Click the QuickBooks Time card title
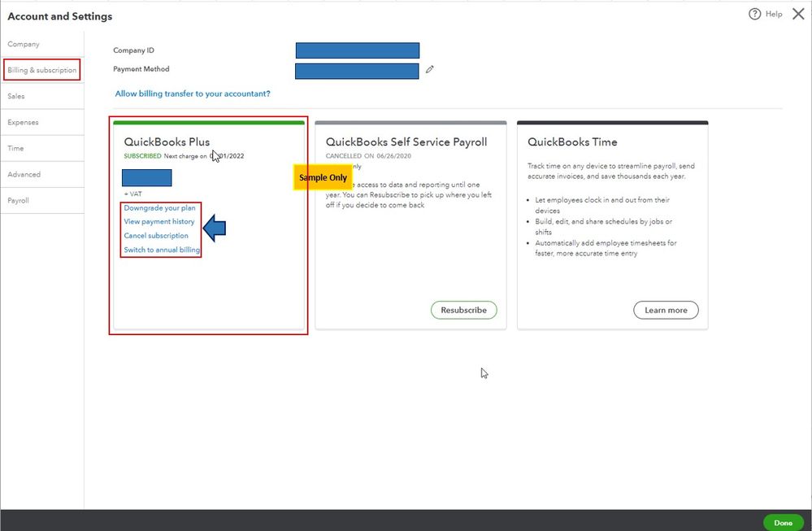The image size is (812, 531). coord(572,142)
